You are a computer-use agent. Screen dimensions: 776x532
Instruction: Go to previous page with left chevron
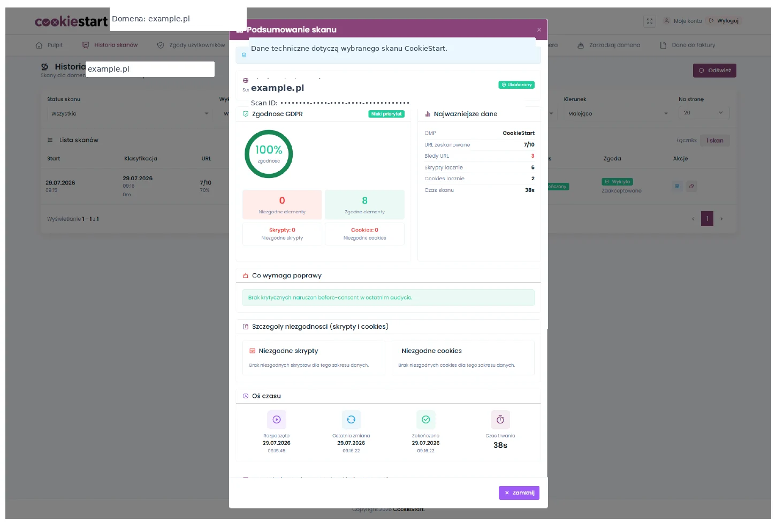(x=693, y=219)
